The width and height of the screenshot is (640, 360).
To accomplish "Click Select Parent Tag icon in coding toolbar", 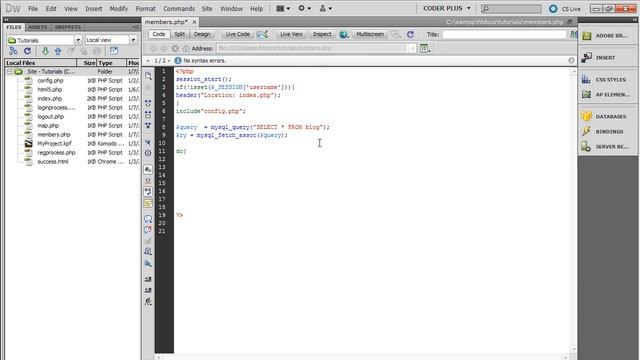I will tap(148, 142).
